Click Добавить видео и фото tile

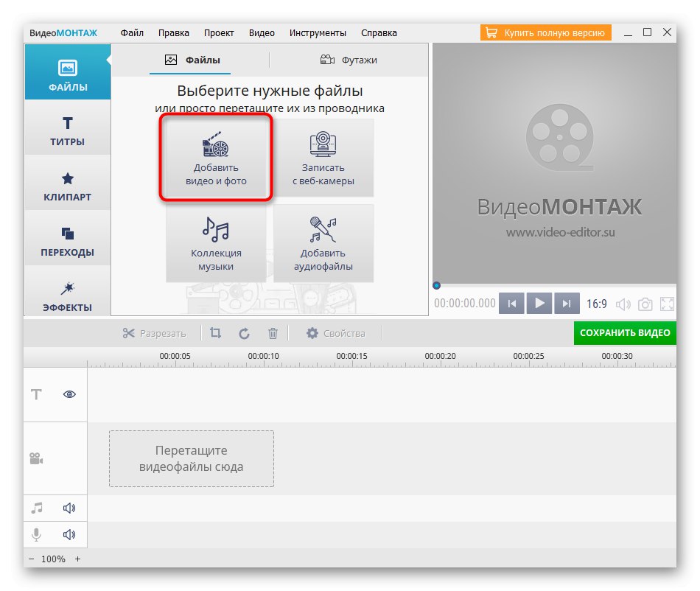click(216, 158)
